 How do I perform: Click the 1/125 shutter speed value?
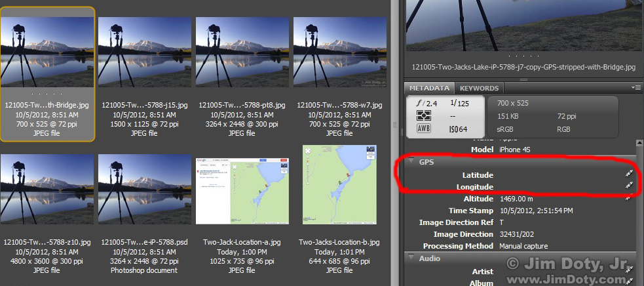click(459, 103)
